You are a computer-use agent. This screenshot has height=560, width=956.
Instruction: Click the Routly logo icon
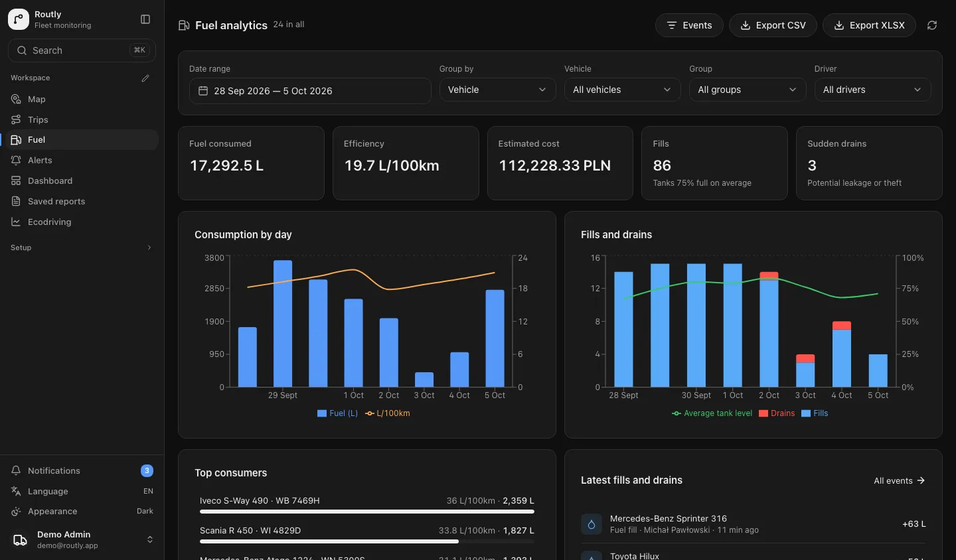click(x=19, y=19)
